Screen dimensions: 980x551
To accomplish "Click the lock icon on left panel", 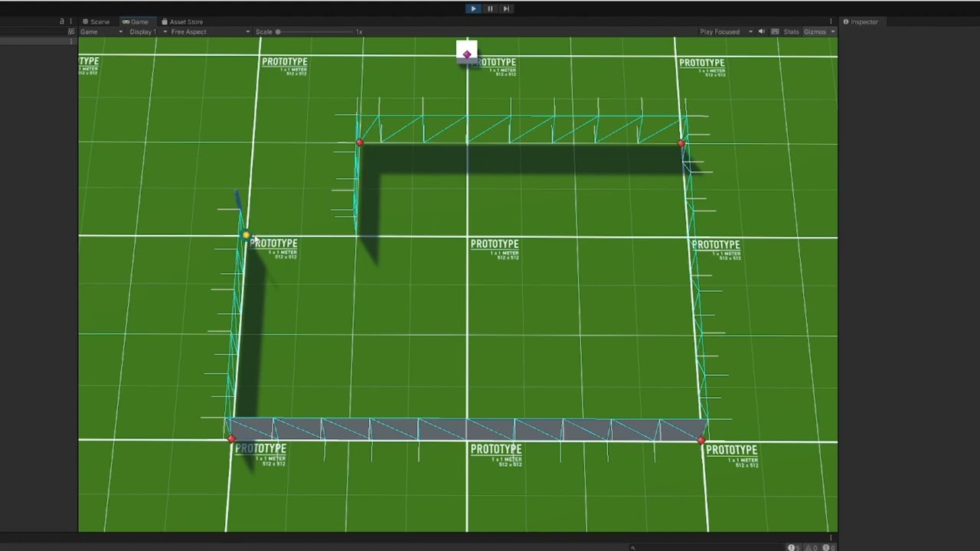I will (x=62, y=21).
